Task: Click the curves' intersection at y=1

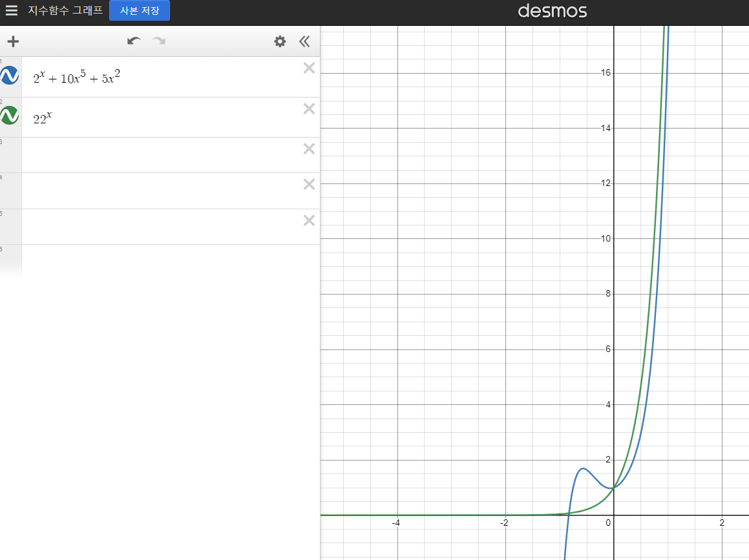Action: pos(614,488)
